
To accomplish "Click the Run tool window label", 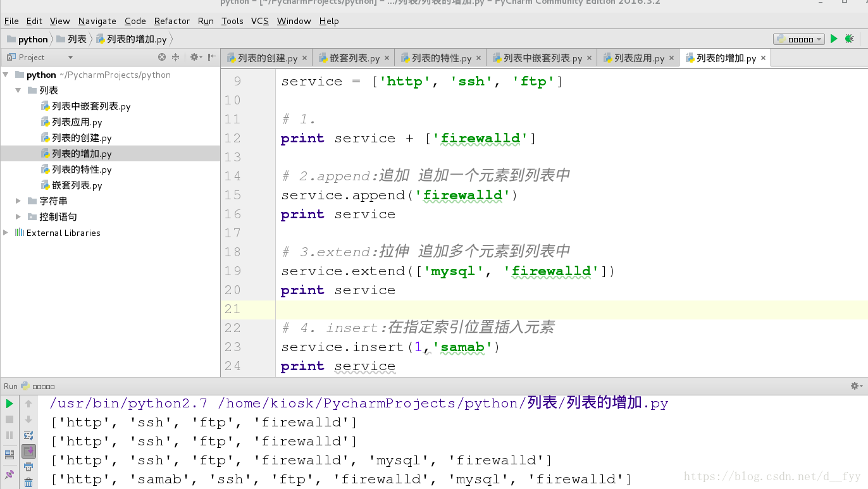I will pyautogui.click(x=11, y=386).
